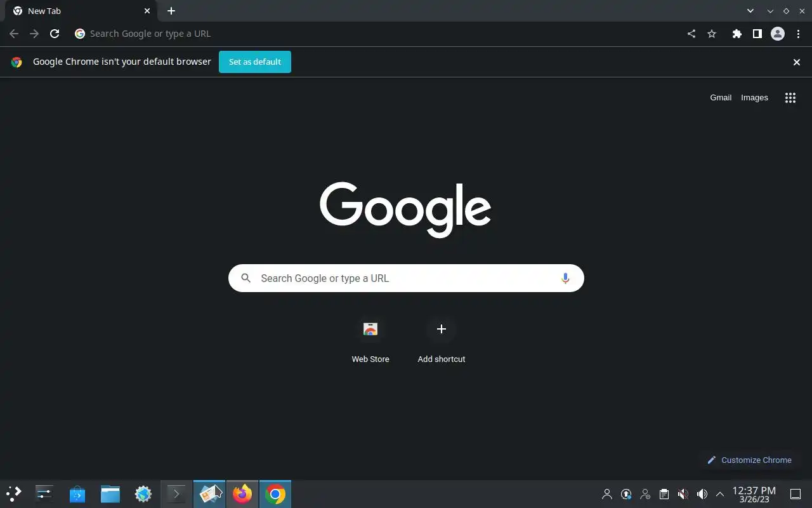Open the KDE application launcher
This screenshot has width=812, height=508.
[14, 494]
